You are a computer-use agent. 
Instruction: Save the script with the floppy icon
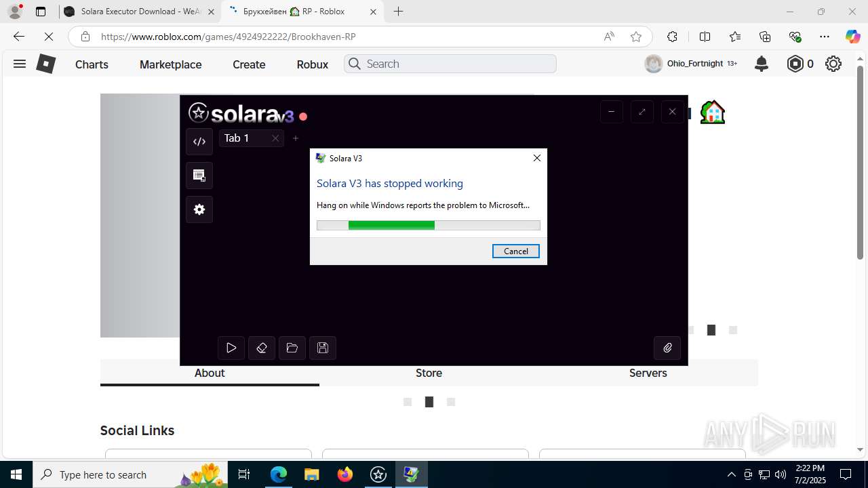[x=323, y=348]
